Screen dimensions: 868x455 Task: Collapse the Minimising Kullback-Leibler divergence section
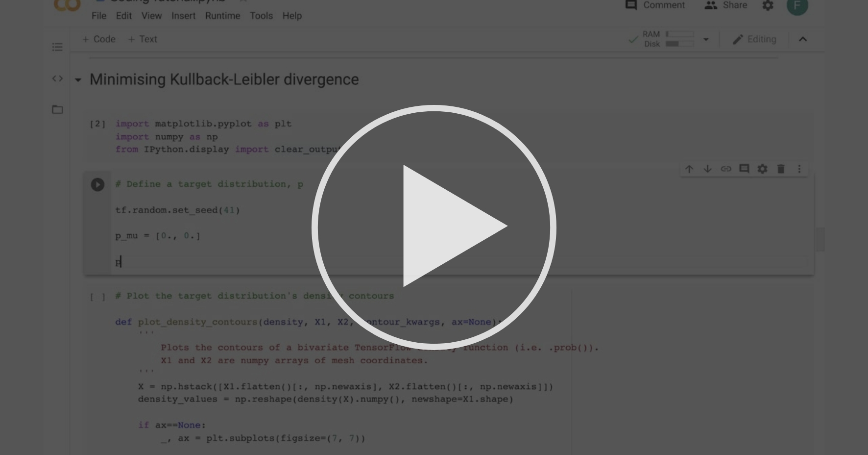(x=78, y=80)
